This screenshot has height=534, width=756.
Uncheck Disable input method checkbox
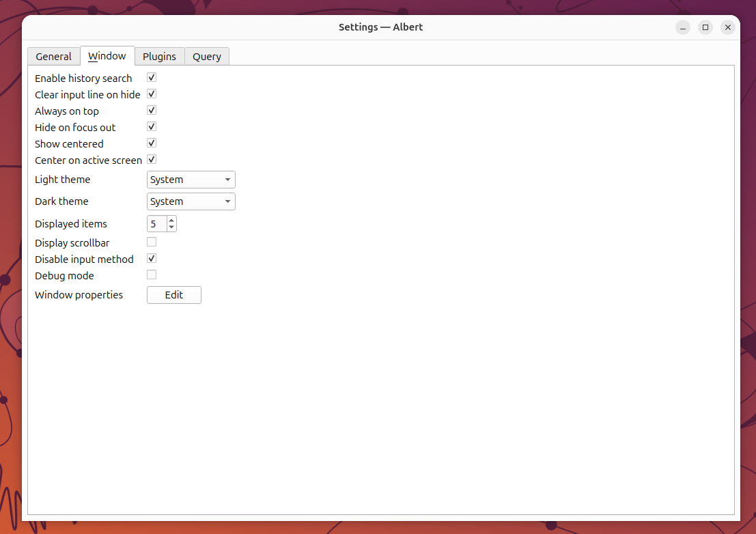pos(152,258)
